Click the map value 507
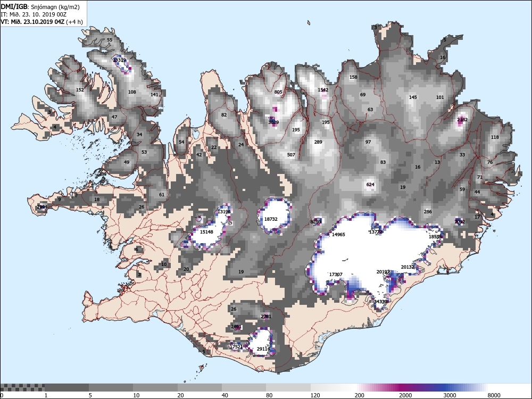This screenshot has width=532, height=399. point(291,155)
